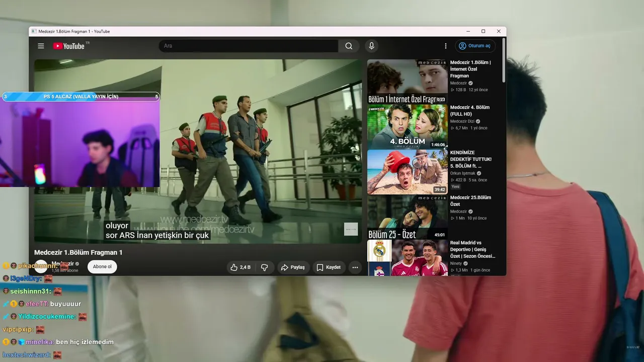Viewport: 644px width, 362px height.
Task: Like the video showing 2,4 B
Action: click(x=240, y=267)
